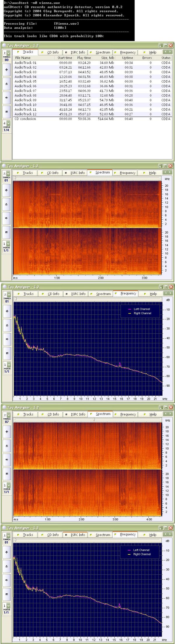Click the eject button in Tracks list window

7,84
